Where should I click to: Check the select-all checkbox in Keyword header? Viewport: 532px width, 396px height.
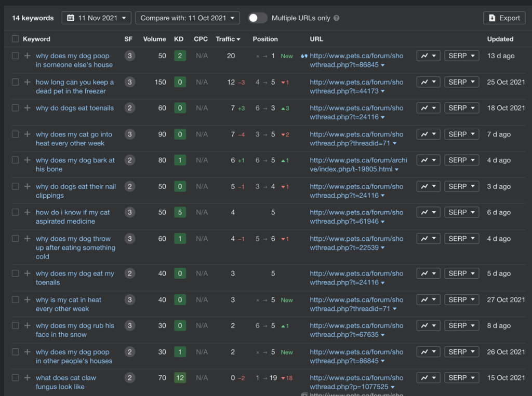click(x=15, y=38)
